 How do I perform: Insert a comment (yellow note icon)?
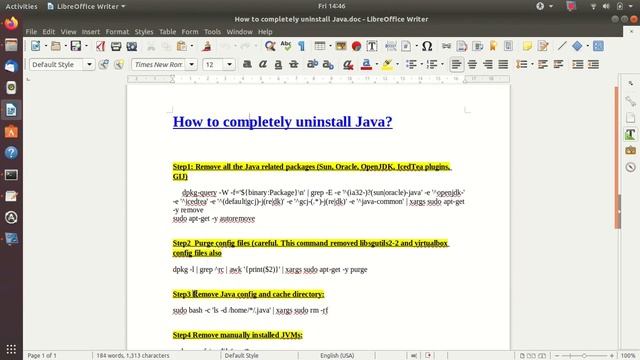(527, 46)
